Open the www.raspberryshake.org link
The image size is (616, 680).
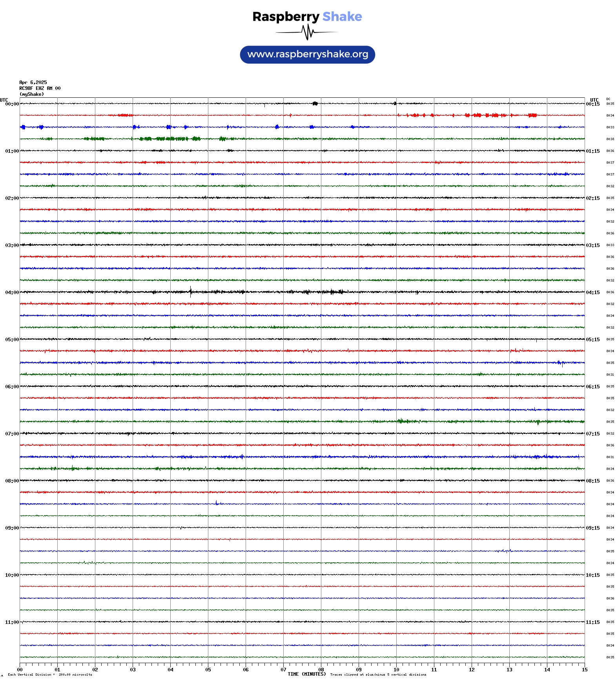pyautogui.click(x=308, y=55)
